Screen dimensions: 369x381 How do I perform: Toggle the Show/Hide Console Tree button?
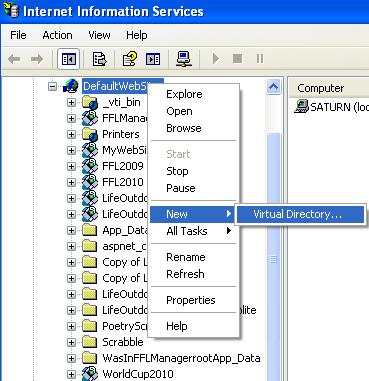(x=68, y=59)
